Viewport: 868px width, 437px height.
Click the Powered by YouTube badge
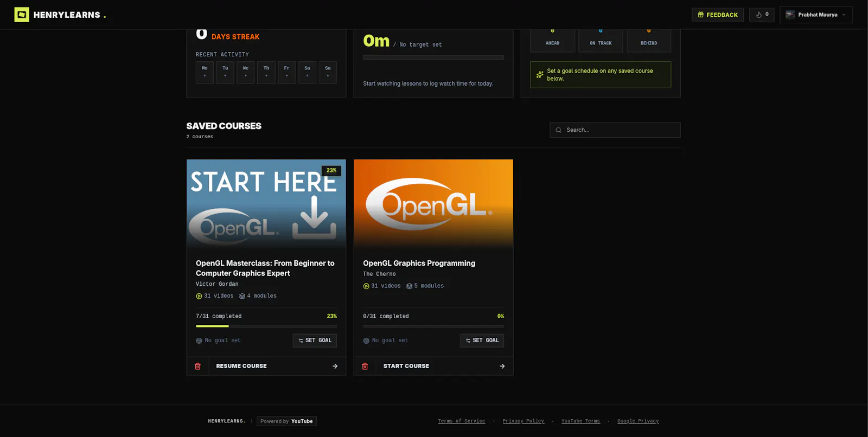(x=286, y=421)
